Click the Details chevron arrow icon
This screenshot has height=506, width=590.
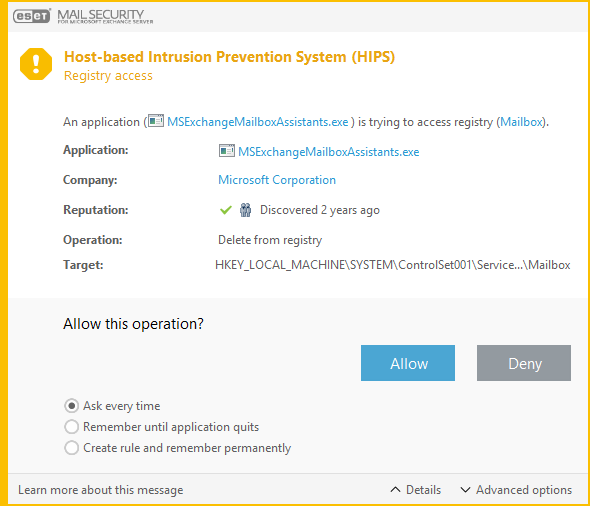coord(395,489)
